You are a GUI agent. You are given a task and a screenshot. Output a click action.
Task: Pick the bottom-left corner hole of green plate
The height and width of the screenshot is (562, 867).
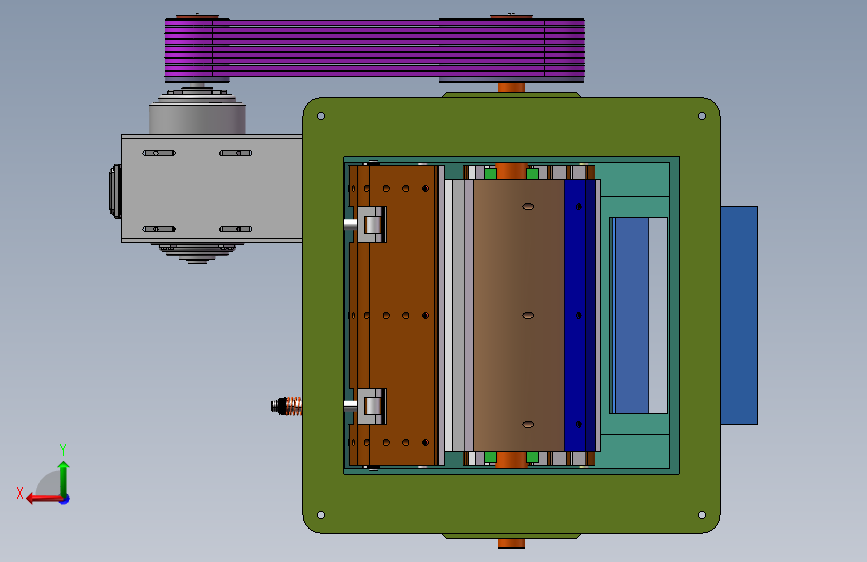321,515
